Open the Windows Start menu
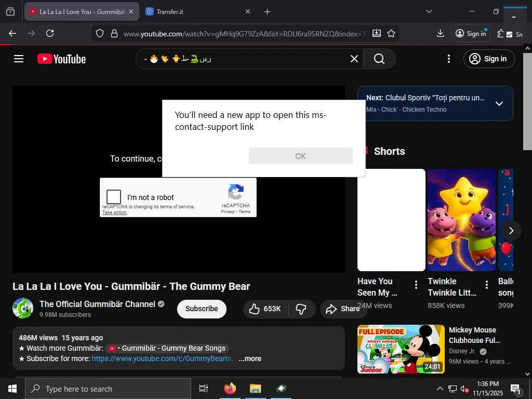 12,389
